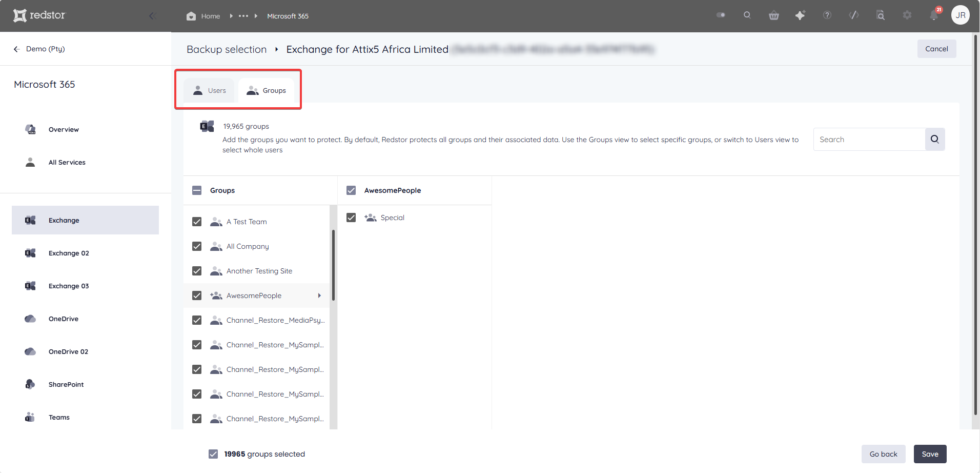
Task: Open the help question mark icon
Action: (x=827, y=15)
